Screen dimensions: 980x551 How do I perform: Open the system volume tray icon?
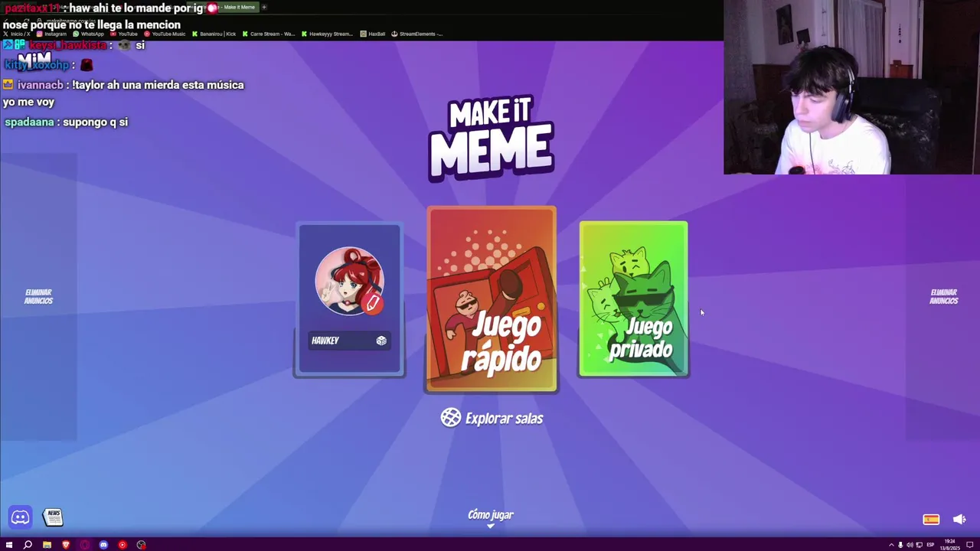(x=910, y=545)
